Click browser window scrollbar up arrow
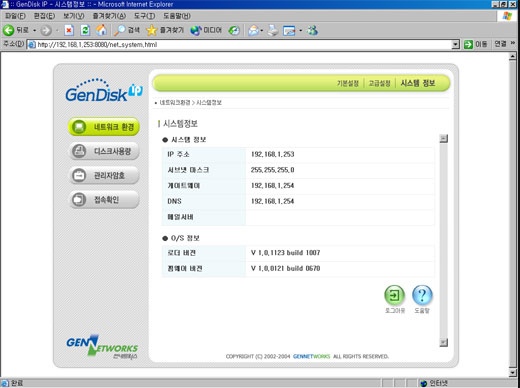This screenshot has height=388, width=520. pyautogui.click(x=513, y=56)
